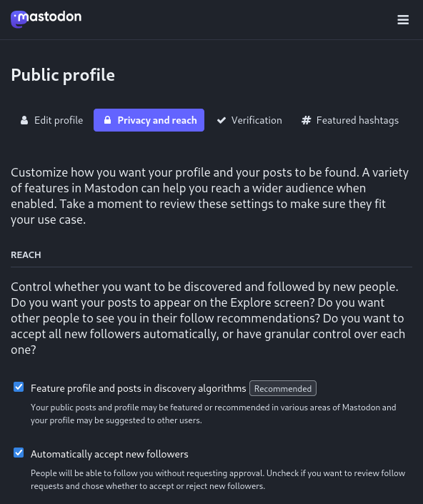Select the Privacy and reach tab label
This screenshot has height=504, width=423.
pos(157,120)
